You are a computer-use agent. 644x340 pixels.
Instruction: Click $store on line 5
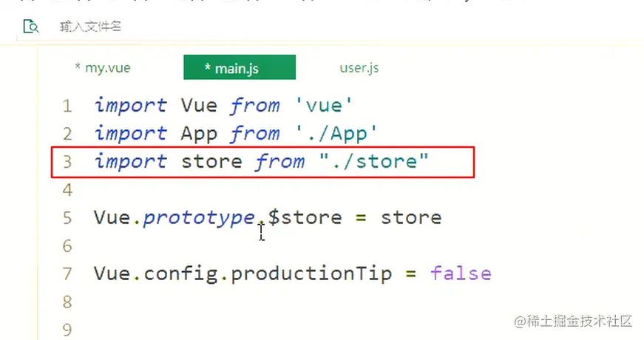[x=305, y=217]
